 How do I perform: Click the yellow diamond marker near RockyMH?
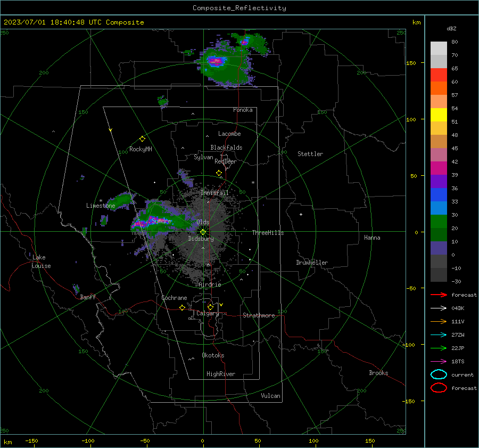click(x=142, y=139)
